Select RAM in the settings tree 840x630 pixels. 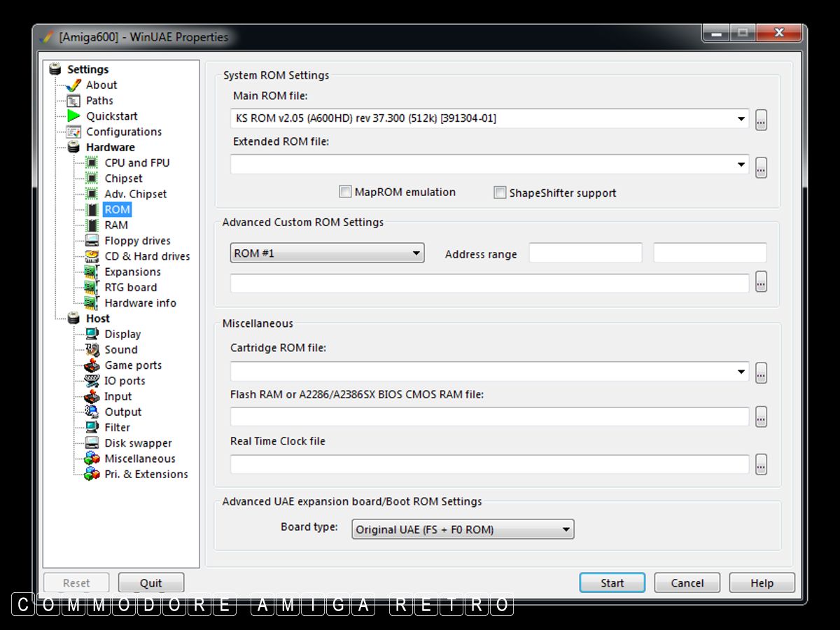tap(116, 225)
